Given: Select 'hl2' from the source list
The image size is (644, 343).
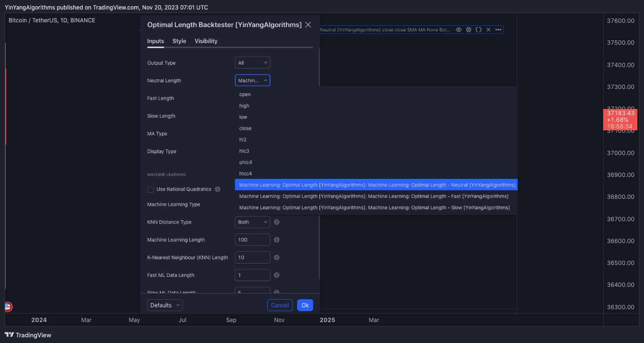Looking at the screenshot, I should (376, 139).
